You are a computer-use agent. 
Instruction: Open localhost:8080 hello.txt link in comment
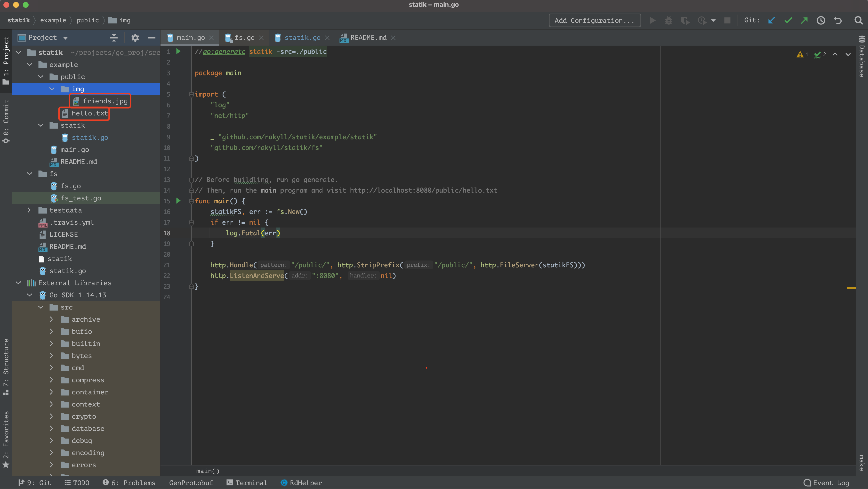coord(423,190)
